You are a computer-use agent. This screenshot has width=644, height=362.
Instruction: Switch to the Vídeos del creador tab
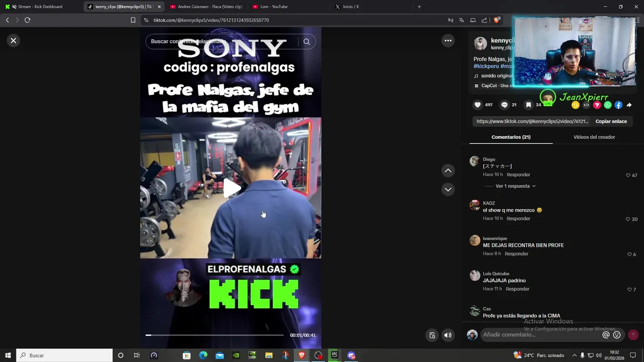[x=594, y=137]
